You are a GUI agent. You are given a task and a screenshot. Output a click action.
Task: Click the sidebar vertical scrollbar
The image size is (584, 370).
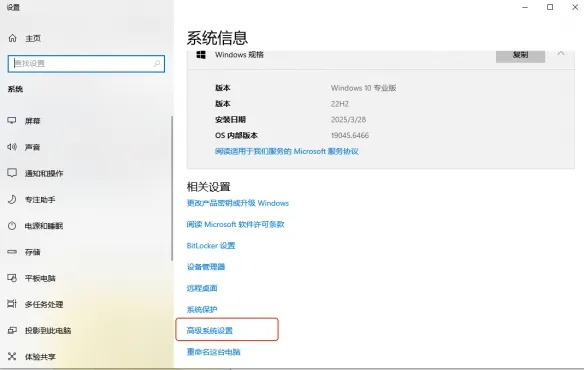pyautogui.click(x=172, y=188)
